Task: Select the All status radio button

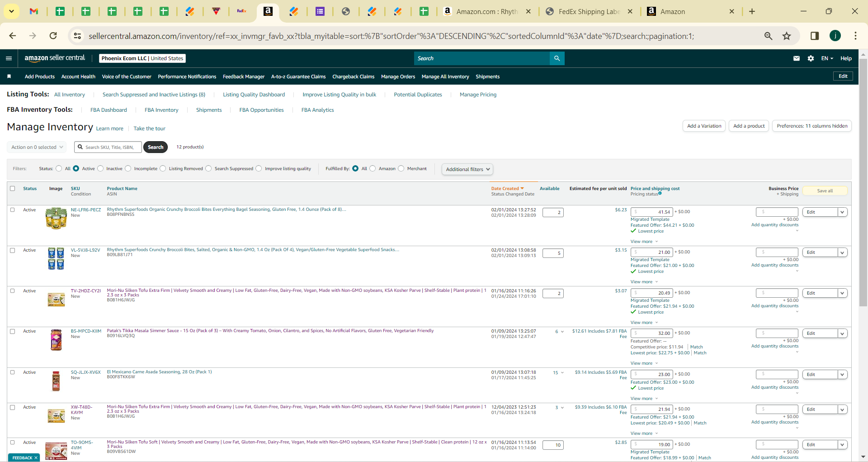Action: click(x=59, y=169)
